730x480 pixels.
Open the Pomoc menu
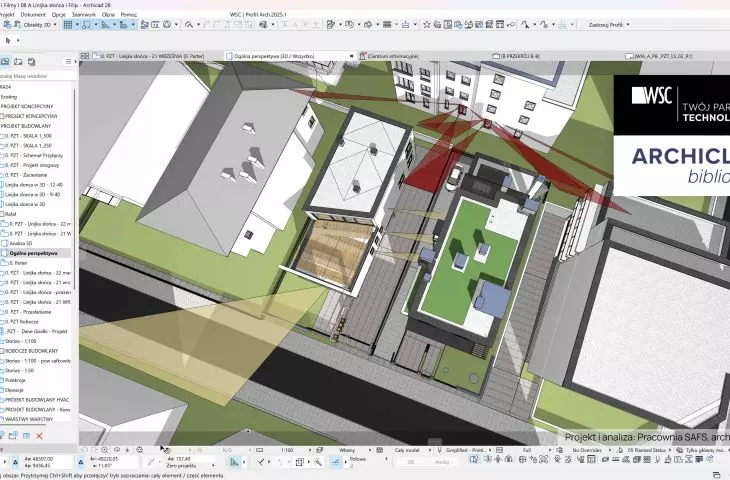(128, 14)
